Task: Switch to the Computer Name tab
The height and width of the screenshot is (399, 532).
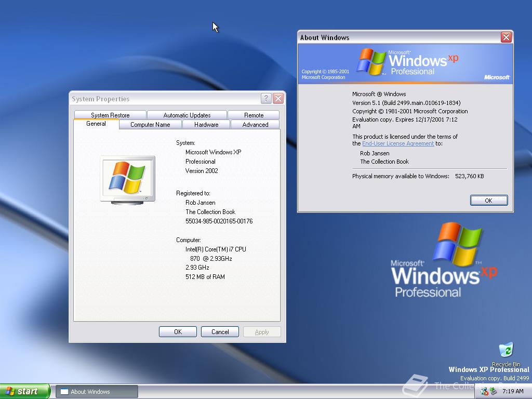Action: coord(150,125)
